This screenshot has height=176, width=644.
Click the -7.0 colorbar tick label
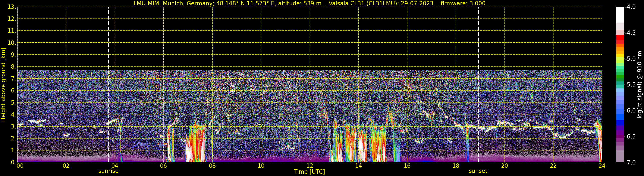630,163
